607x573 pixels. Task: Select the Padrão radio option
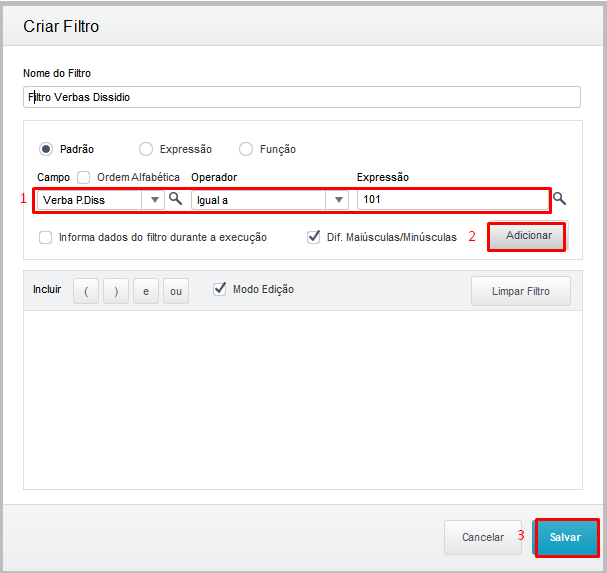(46, 149)
